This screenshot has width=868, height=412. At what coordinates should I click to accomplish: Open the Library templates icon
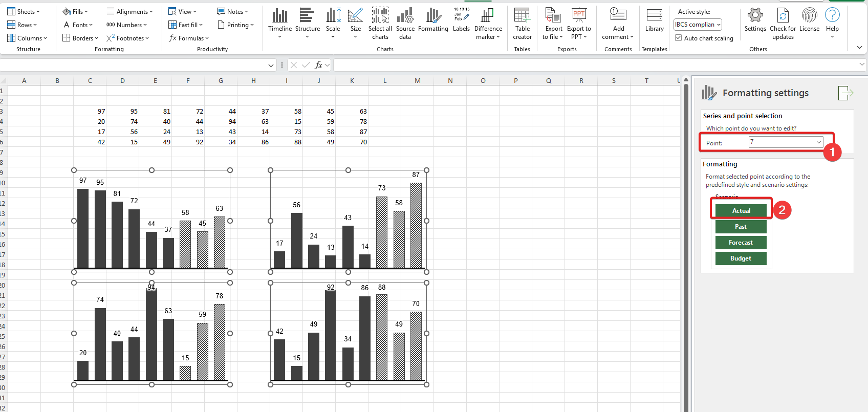(654, 16)
